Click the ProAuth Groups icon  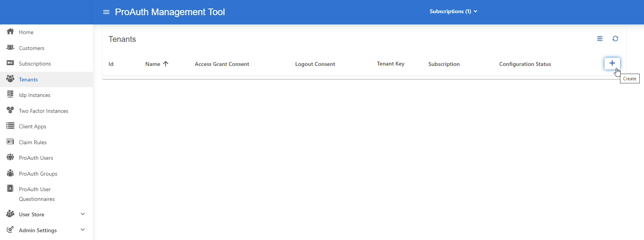coord(10,173)
